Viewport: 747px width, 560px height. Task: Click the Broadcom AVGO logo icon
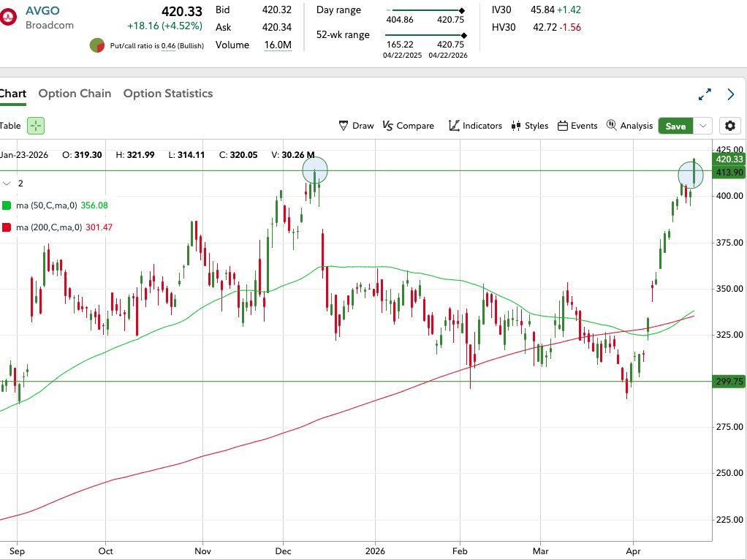[8, 18]
